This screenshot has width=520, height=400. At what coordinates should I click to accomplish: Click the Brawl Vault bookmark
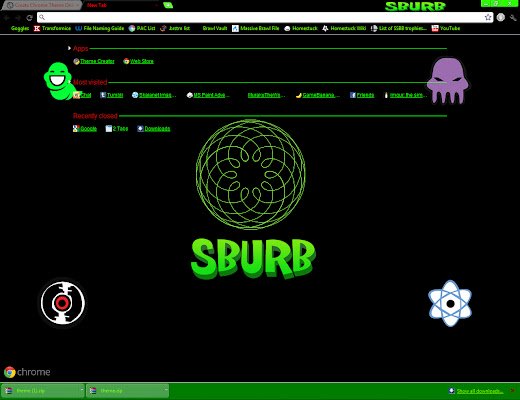(215, 28)
